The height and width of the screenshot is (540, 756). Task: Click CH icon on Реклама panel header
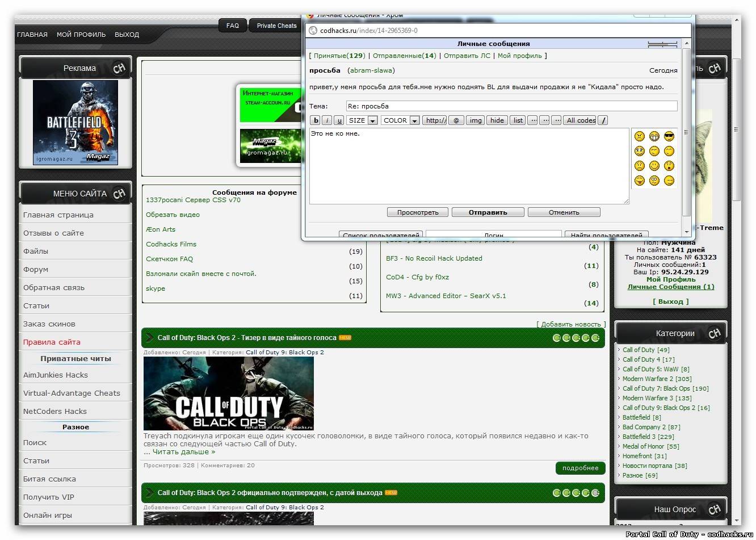[119, 68]
